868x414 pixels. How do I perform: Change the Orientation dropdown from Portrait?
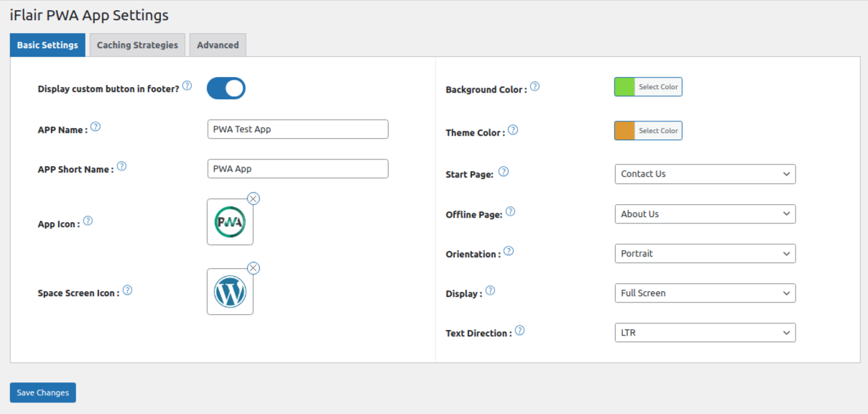pyautogui.click(x=705, y=253)
